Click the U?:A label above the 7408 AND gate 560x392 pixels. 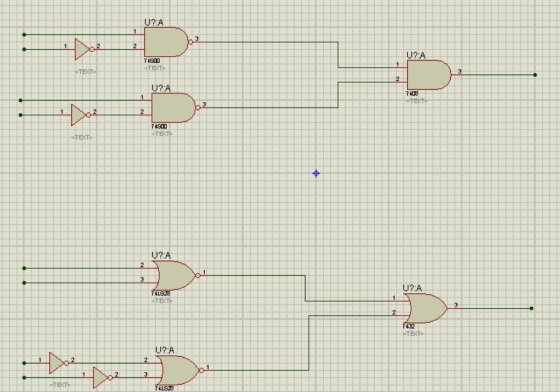416,55
